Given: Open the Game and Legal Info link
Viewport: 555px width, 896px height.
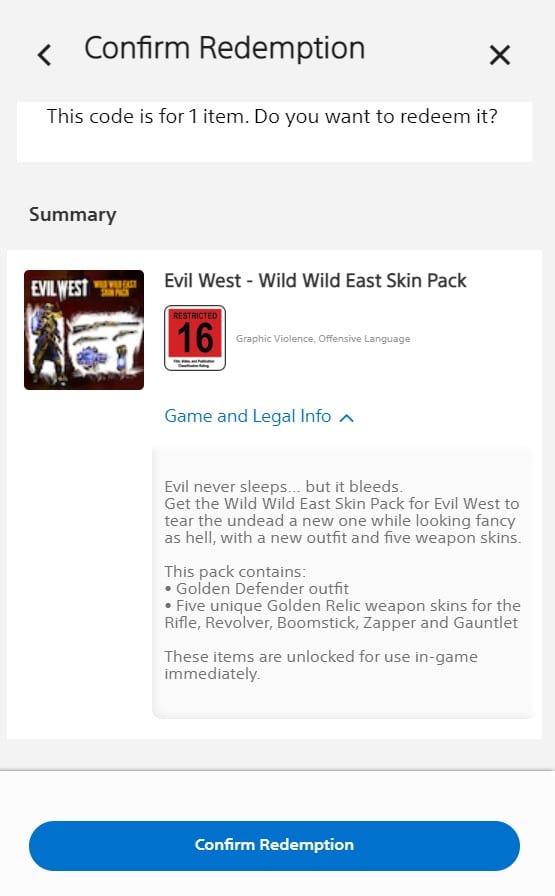Looking at the screenshot, I should (247, 416).
